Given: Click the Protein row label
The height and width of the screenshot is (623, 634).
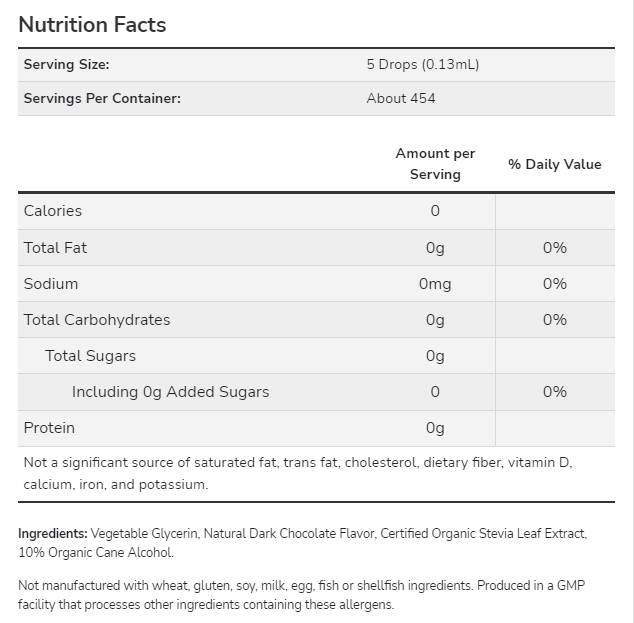Looking at the screenshot, I should point(49,428).
